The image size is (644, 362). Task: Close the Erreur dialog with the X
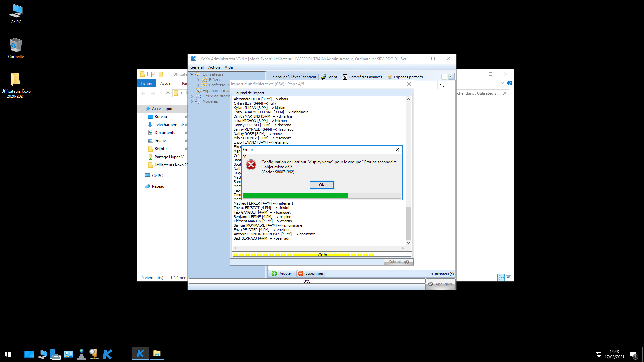click(397, 150)
